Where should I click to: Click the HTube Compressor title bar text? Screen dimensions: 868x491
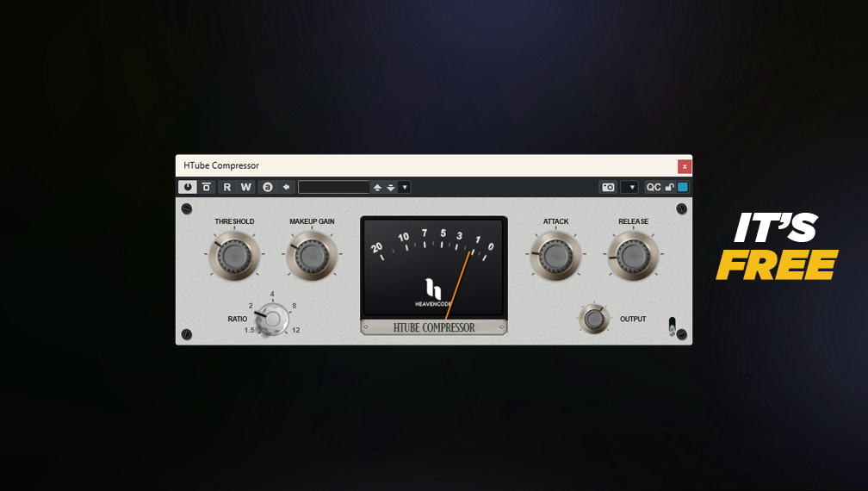[220, 165]
